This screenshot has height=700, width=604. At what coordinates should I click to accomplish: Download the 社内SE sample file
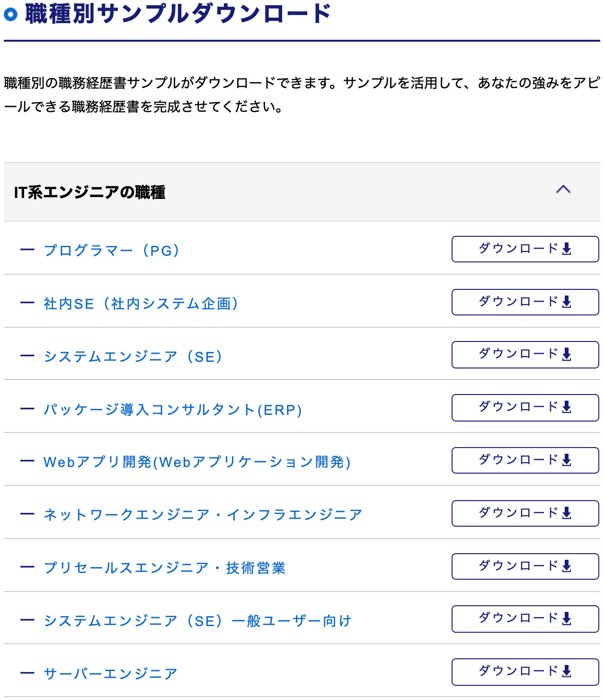click(x=525, y=302)
